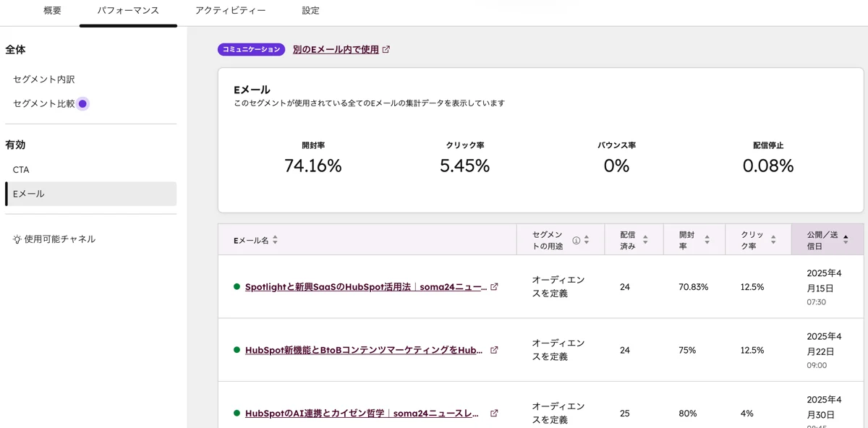Switch to the 概要 tab
This screenshot has height=428, width=868.
[52, 11]
